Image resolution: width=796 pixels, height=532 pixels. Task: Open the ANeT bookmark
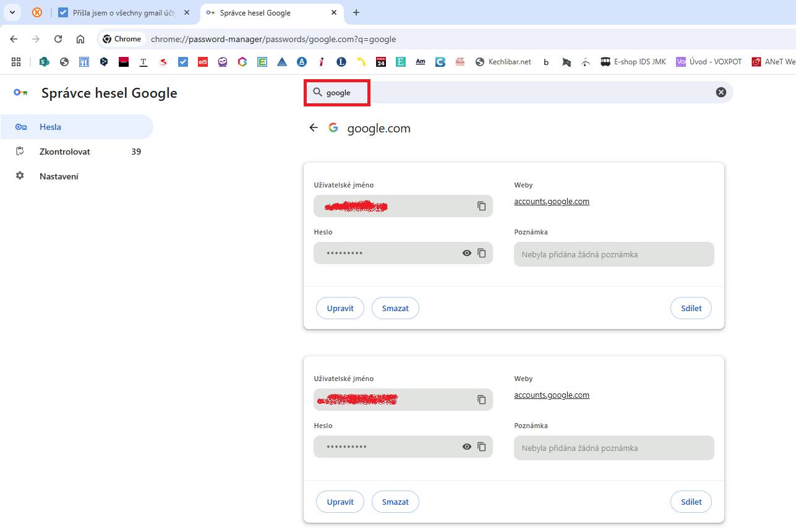point(773,62)
